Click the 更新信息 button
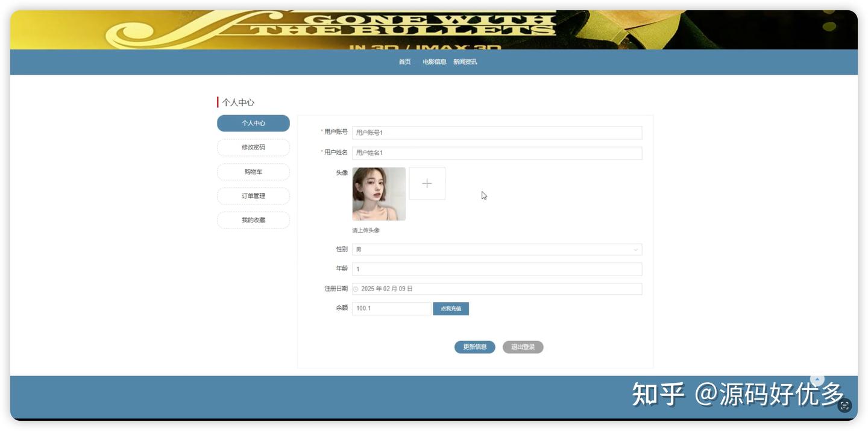Screen dimensions: 868x431 point(474,347)
